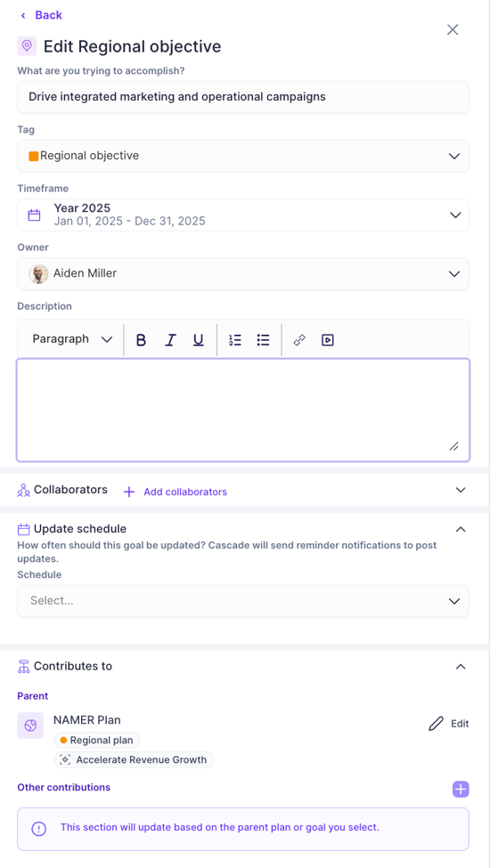Viewport: 490px width, 868px height.
Task: Open the Tag dropdown showing Regional objective
Action: pos(243,156)
